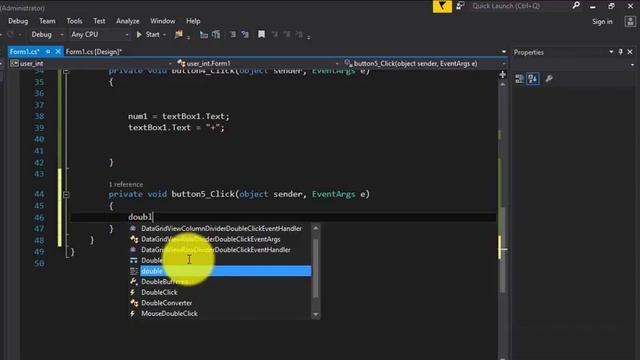Click the Sign in link
This screenshot has width=640, height=360.
click(x=602, y=22)
